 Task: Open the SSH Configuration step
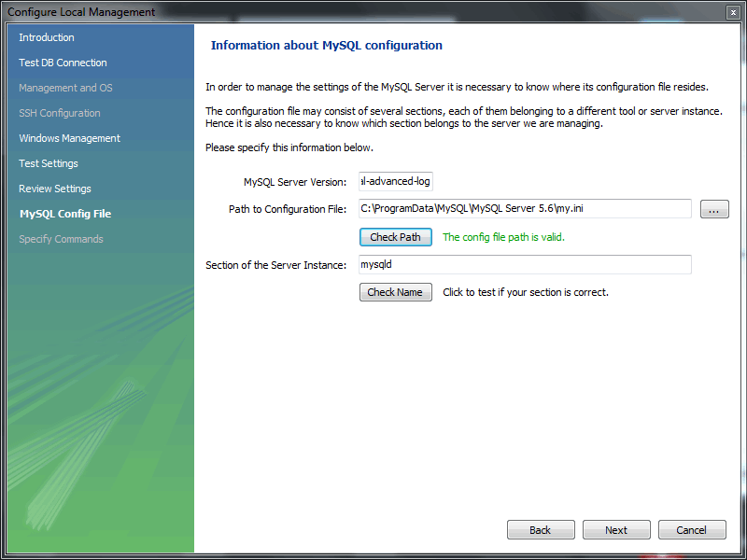pyautogui.click(x=60, y=113)
